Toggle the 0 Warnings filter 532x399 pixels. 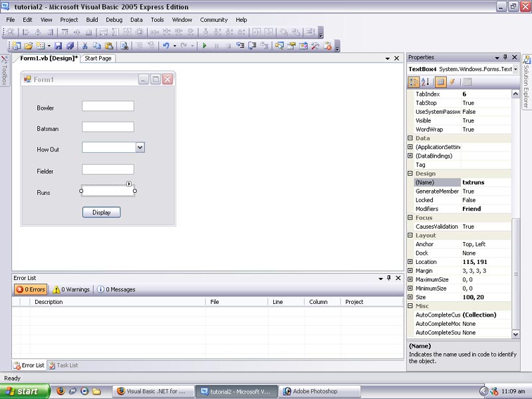(x=71, y=289)
